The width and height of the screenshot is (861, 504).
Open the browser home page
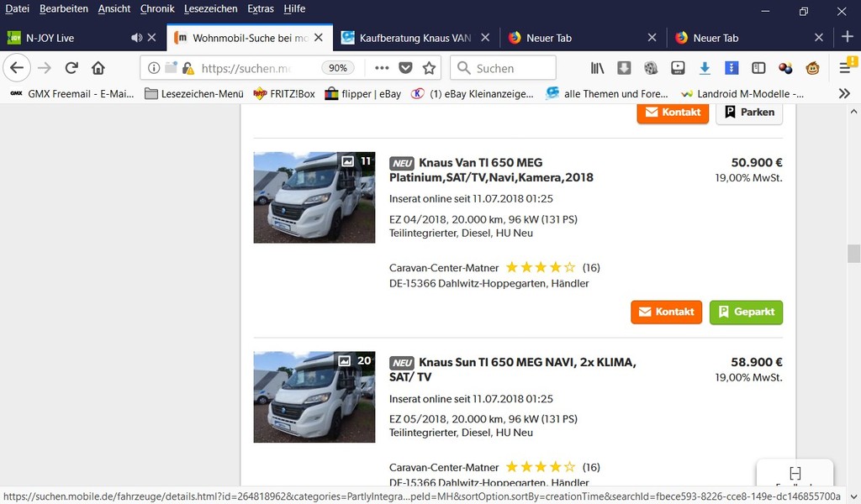[x=98, y=68]
